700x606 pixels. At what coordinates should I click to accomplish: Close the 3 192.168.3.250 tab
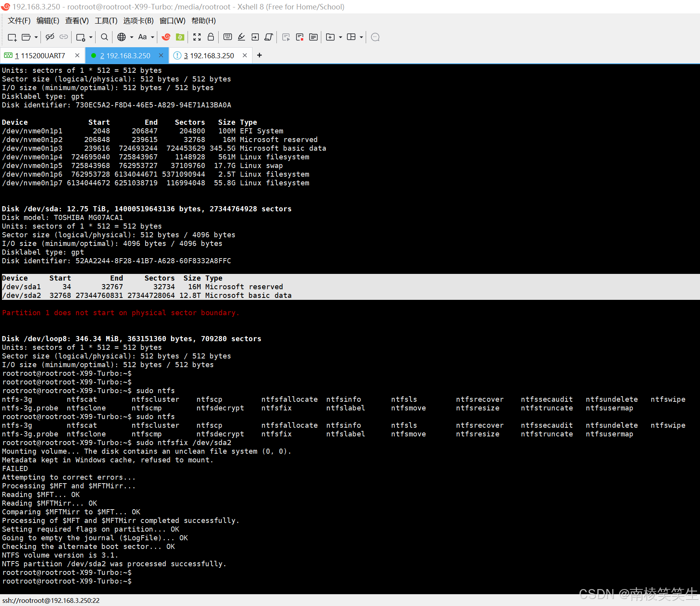tap(245, 55)
